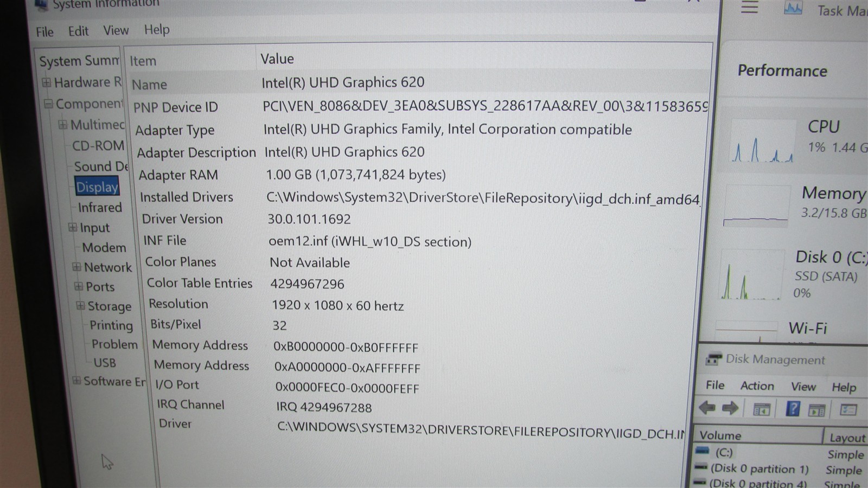The height and width of the screenshot is (488, 868).
Task: Click the Layout column header in Disk Management
Action: (846, 438)
